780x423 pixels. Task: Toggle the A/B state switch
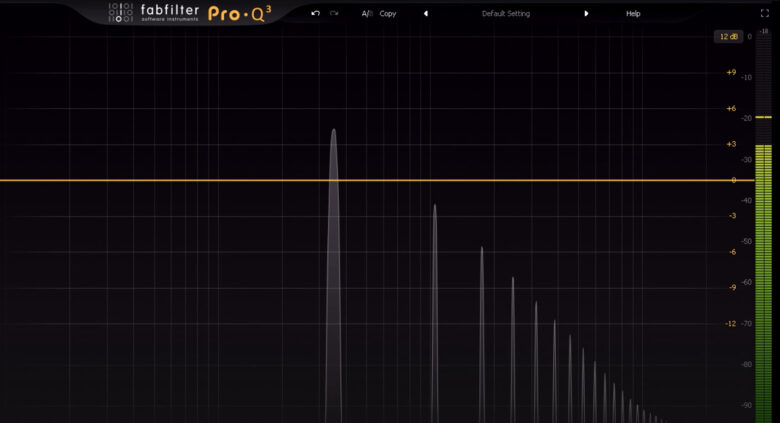pyautogui.click(x=367, y=13)
